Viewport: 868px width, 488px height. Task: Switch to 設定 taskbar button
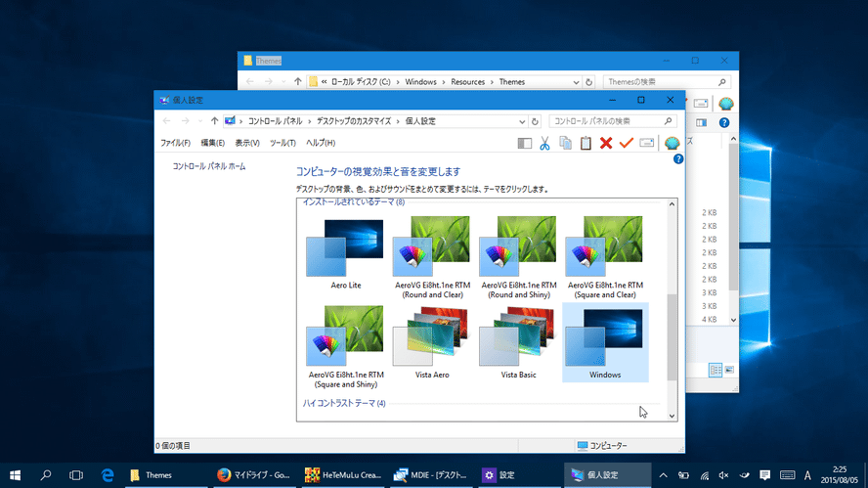pos(520,475)
